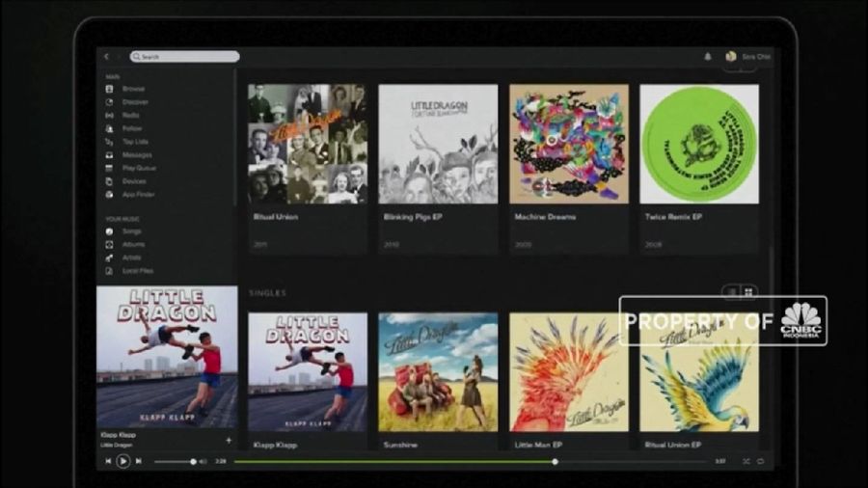
Task: Click the Artists icon
Action: tap(109, 258)
